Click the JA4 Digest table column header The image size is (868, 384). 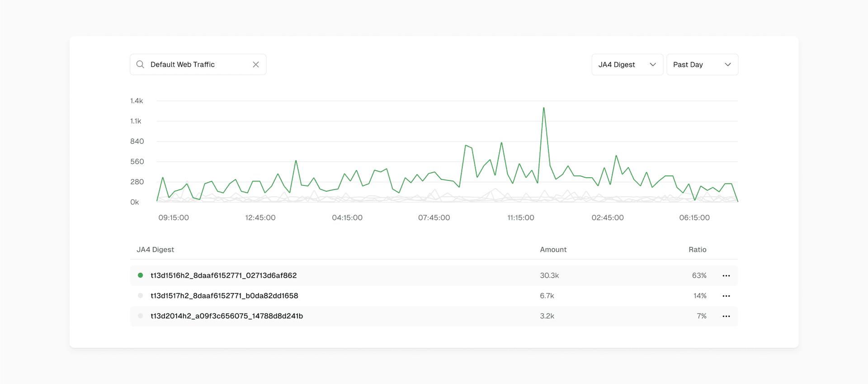(x=155, y=250)
